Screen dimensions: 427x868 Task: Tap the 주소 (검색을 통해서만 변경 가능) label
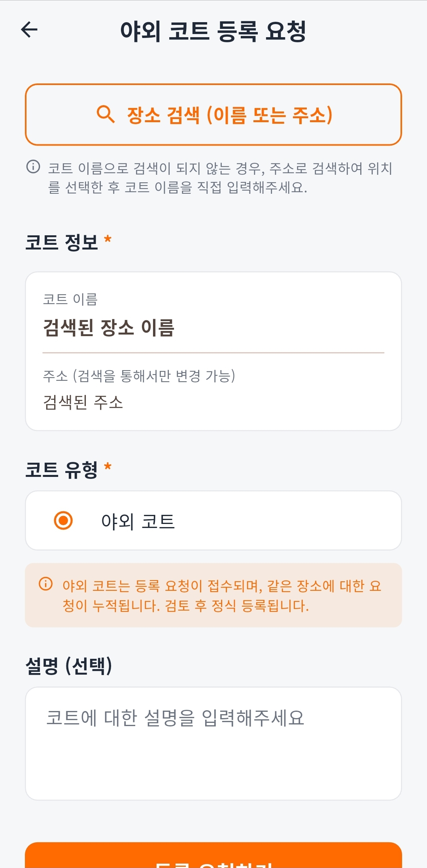tap(139, 376)
